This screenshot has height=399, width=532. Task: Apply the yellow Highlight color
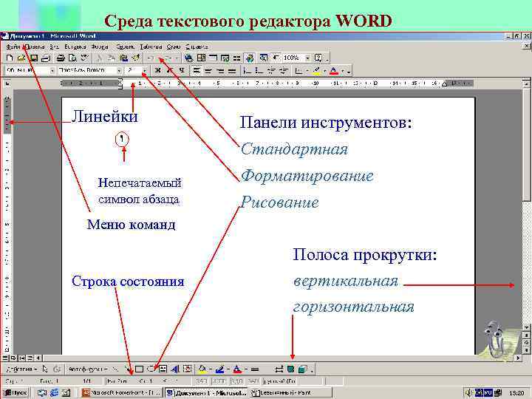pos(316,71)
